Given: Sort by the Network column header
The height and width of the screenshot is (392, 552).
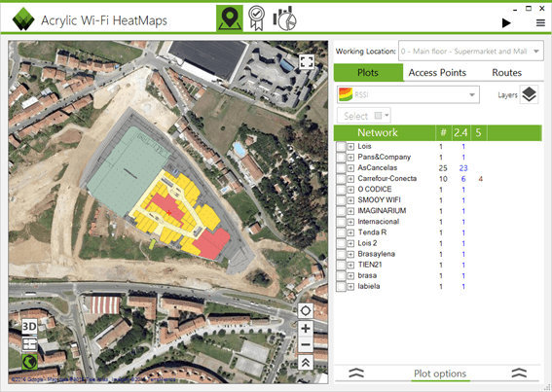Looking at the screenshot, I should (x=378, y=132).
